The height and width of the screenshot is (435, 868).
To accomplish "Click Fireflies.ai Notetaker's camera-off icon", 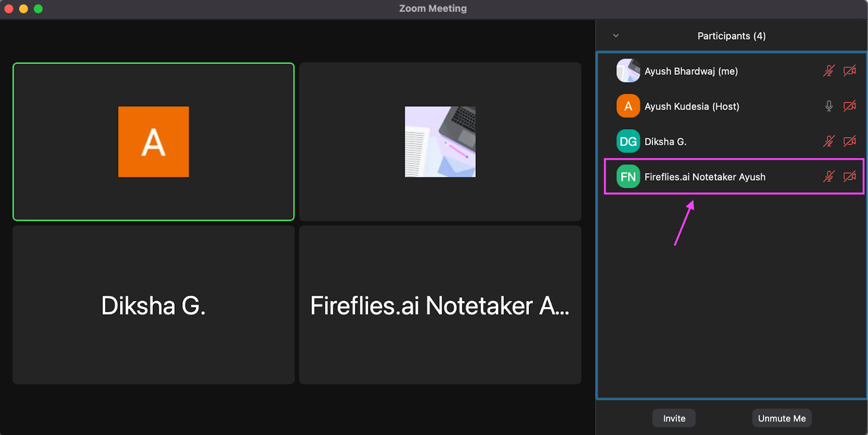I will coord(850,177).
